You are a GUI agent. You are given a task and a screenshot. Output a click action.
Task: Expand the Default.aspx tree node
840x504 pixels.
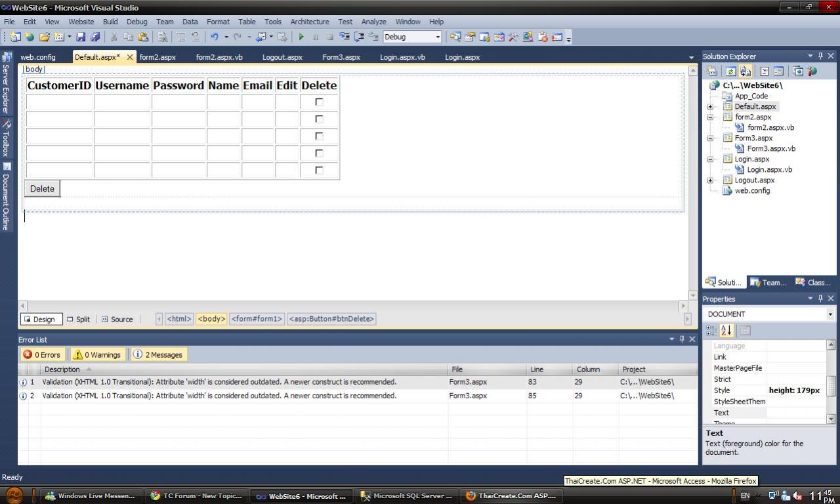click(x=710, y=106)
